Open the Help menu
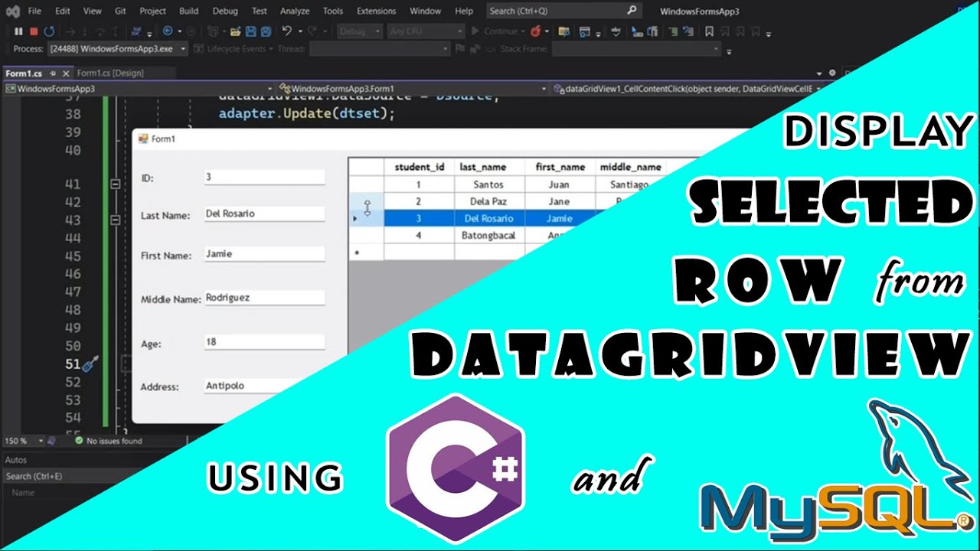The height and width of the screenshot is (551, 980). pyautogui.click(x=464, y=11)
